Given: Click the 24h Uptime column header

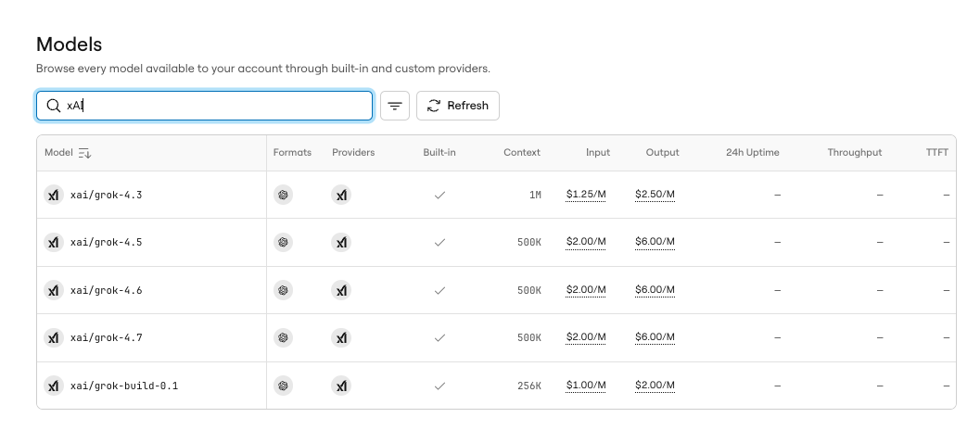Looking at the screenshot, I should (753, 153).
